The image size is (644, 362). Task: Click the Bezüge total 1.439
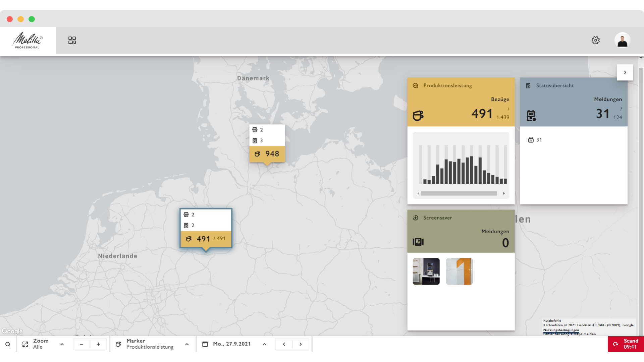point(503,117)
